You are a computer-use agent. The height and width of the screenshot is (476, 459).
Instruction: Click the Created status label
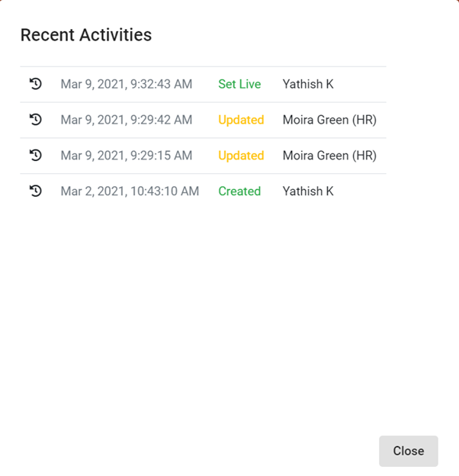click(239, 191)
